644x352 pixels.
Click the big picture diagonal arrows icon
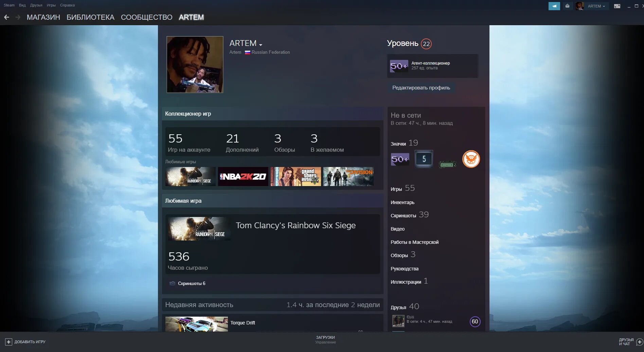pos(616,6)
